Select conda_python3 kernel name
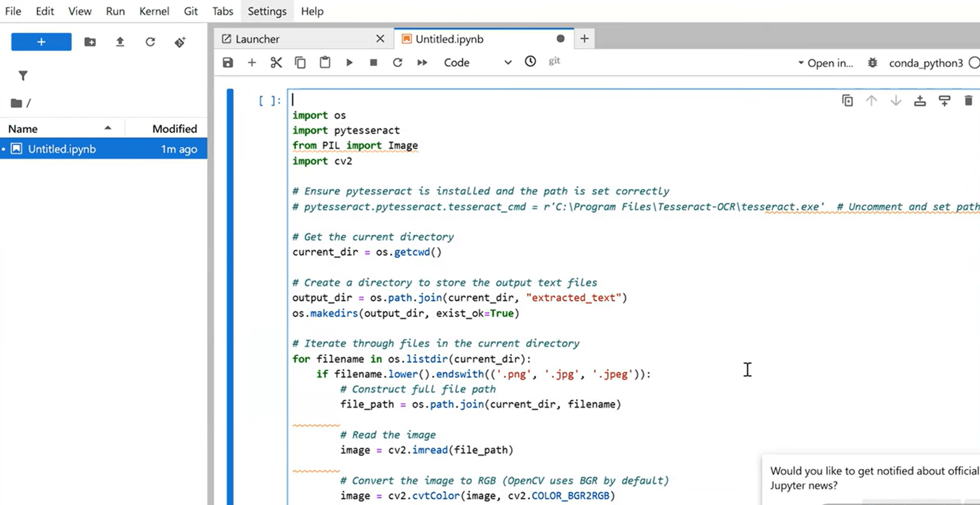Image resolution: width=980 pixels, height=505 pixels. coord(925,63)
